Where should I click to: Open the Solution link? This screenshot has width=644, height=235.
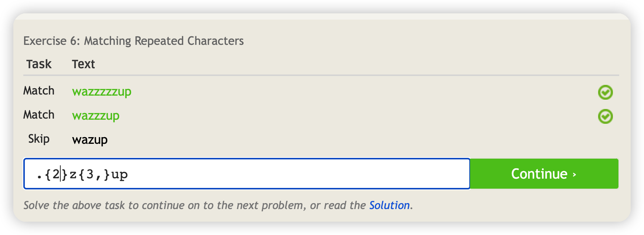pyautogui.click(x=389, y=205)
